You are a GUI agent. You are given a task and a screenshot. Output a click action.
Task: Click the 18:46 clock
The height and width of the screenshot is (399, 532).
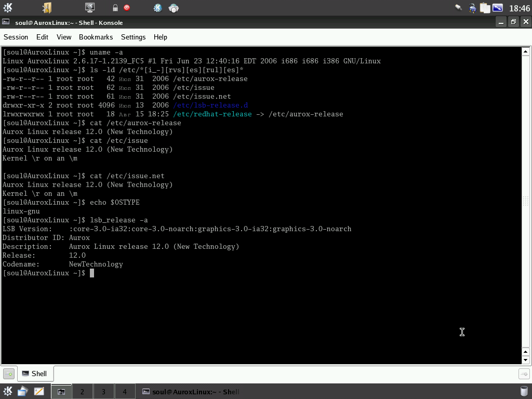coord(519,8)
